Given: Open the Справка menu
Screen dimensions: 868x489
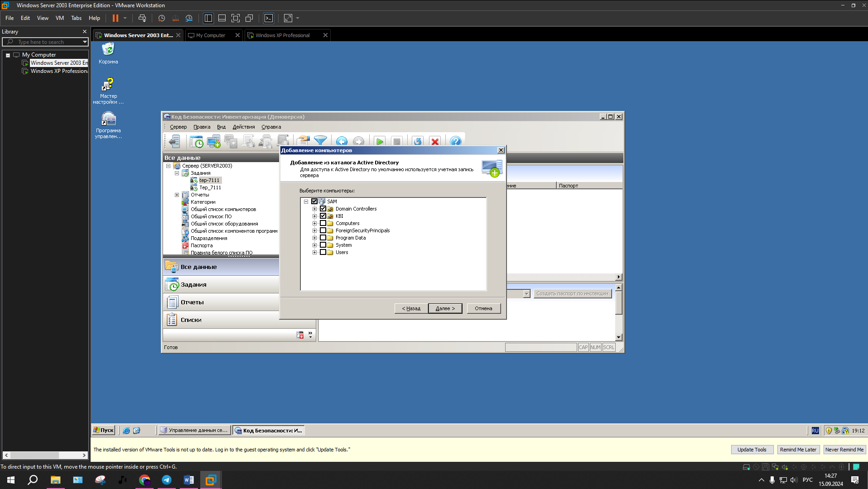Looking at the screenshot, I should pyautogui.click(x=271, y=127).
